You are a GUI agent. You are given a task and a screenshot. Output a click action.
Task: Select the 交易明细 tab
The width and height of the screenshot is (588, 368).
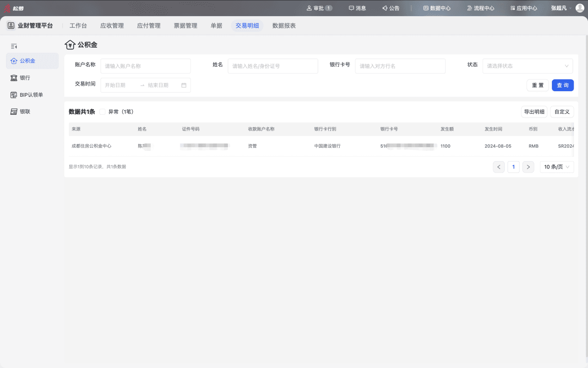click(247, 25)
